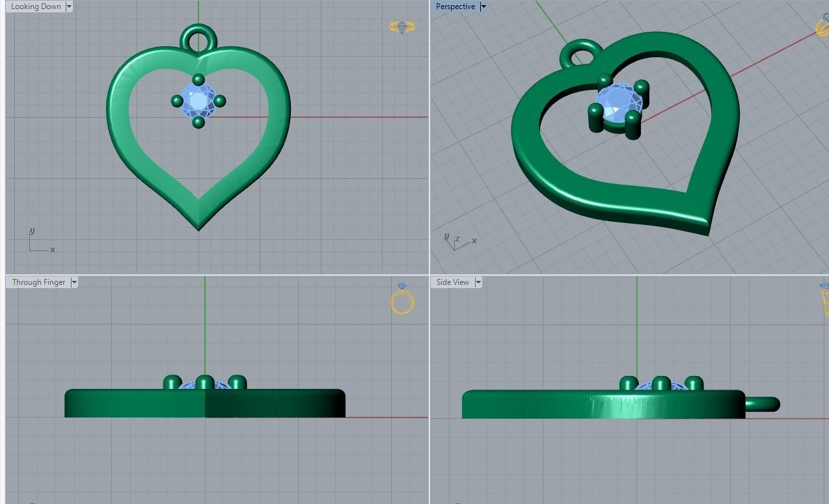Open the Side View viewport dropdown arrow

478,282
